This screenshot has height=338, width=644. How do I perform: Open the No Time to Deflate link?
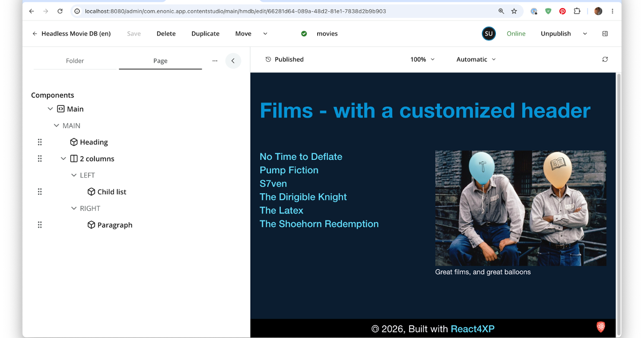[301, 157]
